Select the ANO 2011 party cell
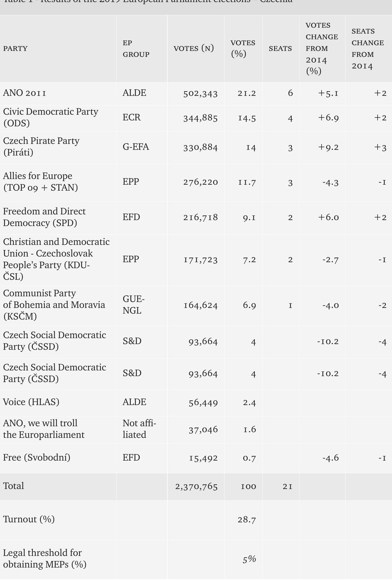The width and height of the screenshot is (392, 582). click(25, 93)
